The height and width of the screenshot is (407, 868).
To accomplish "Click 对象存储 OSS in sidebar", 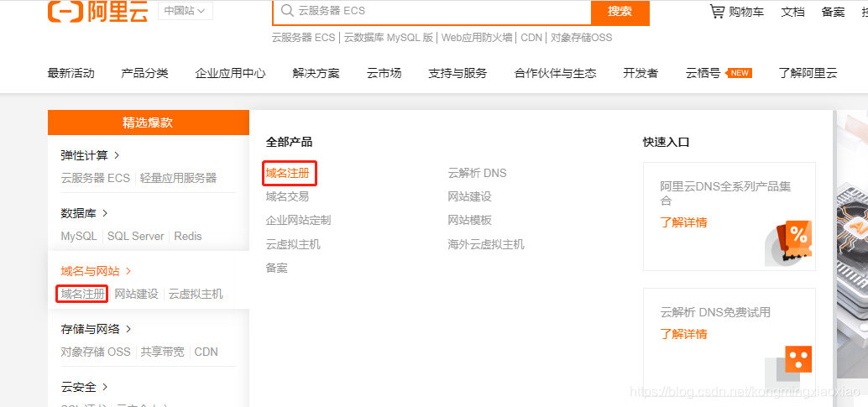I will coord(96,352).
